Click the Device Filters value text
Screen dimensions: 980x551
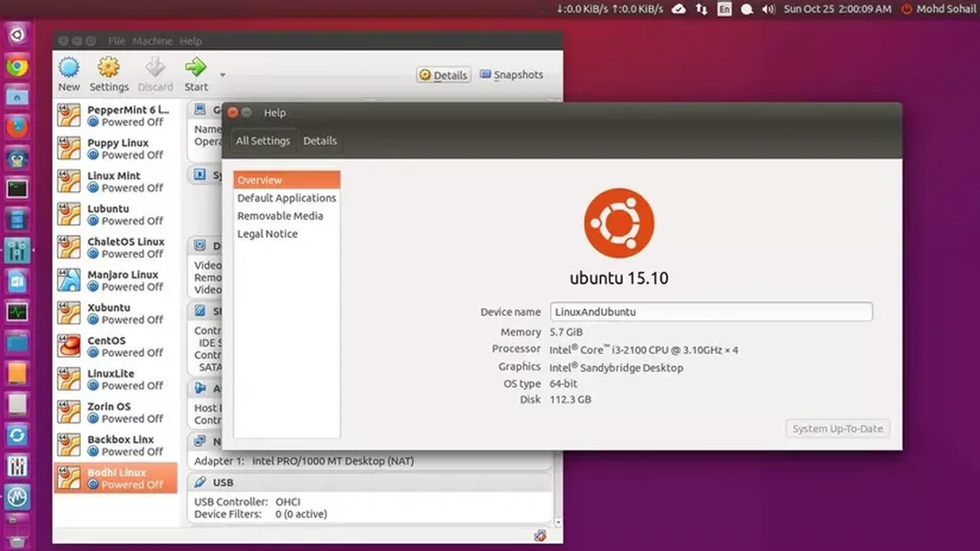pos(300,514)
